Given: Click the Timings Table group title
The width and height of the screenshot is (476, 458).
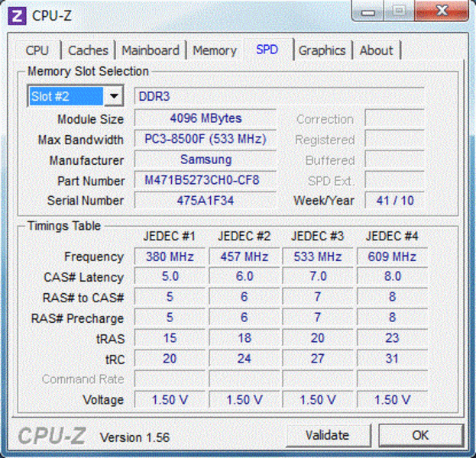Looking at the screenshot, I should 63,226.
